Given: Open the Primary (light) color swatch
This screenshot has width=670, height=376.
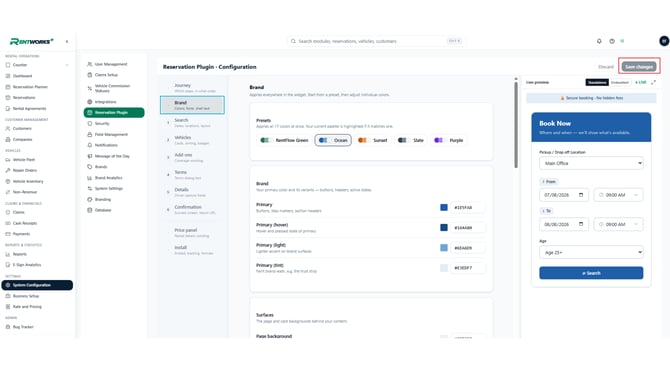Looking at the screenshot, I should coord(444,247).
